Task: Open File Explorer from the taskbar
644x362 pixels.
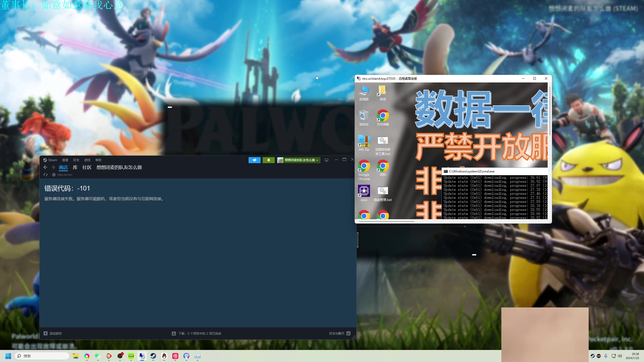Action: coord(76,356)
